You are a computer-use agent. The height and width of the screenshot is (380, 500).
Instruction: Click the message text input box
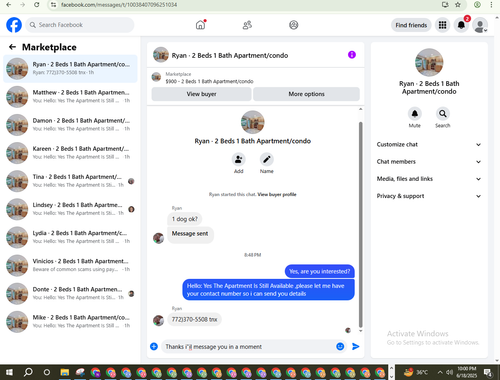click(248, 347)
